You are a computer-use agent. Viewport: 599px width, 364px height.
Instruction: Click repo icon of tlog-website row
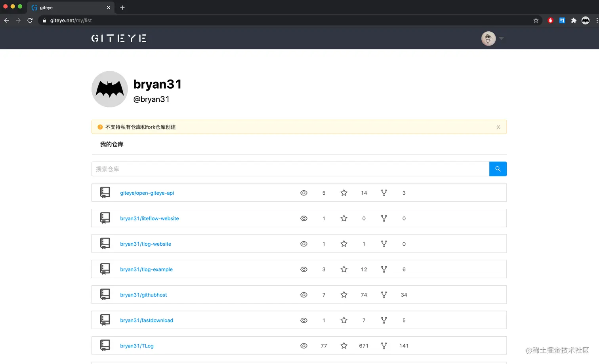tap(105, 244)
